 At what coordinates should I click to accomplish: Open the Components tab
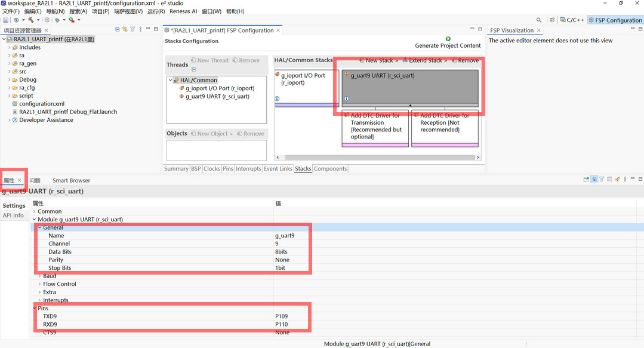[330, 169]
